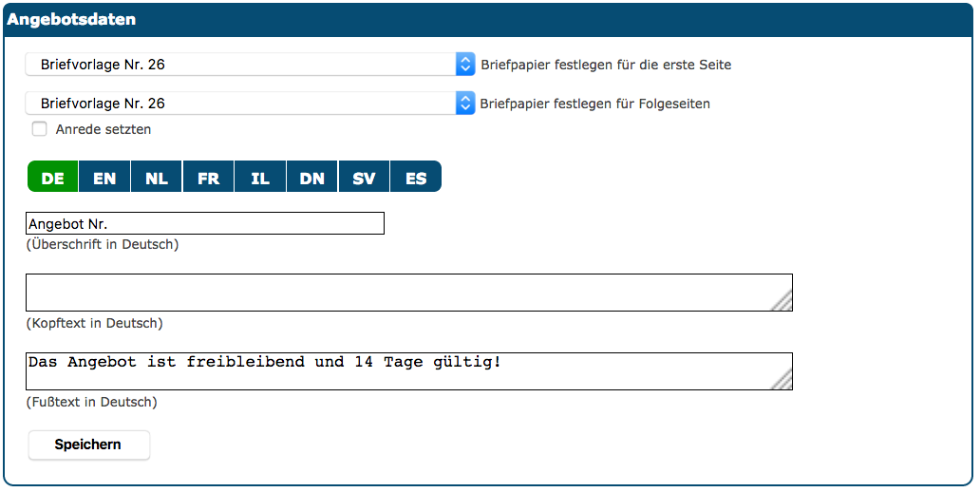Switch to the SV language tab
This screenshot has height=492, width=980.
click(364, 178)
